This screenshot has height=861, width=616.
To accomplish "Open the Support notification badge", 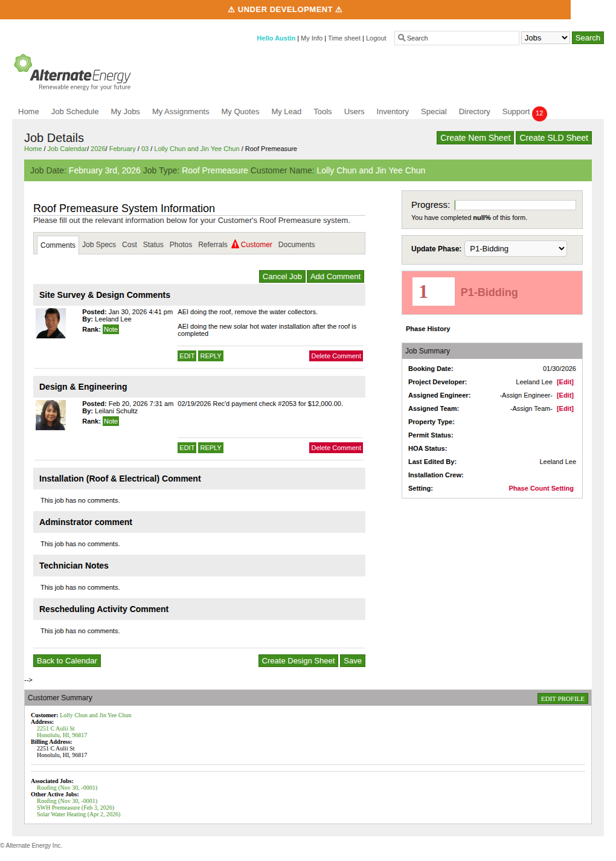I will pyautogui.click(x=539, y=113).
